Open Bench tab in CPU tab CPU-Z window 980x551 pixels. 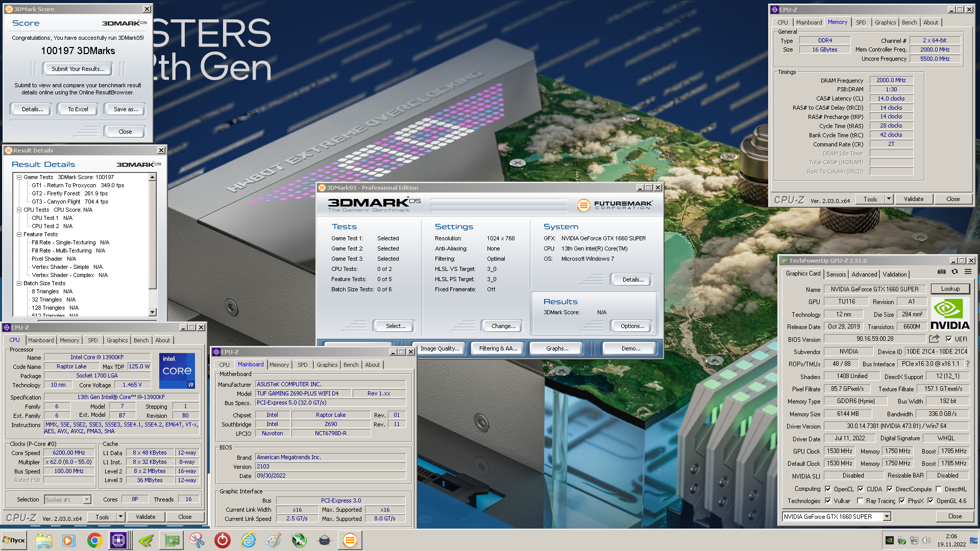tap(141, 340)
